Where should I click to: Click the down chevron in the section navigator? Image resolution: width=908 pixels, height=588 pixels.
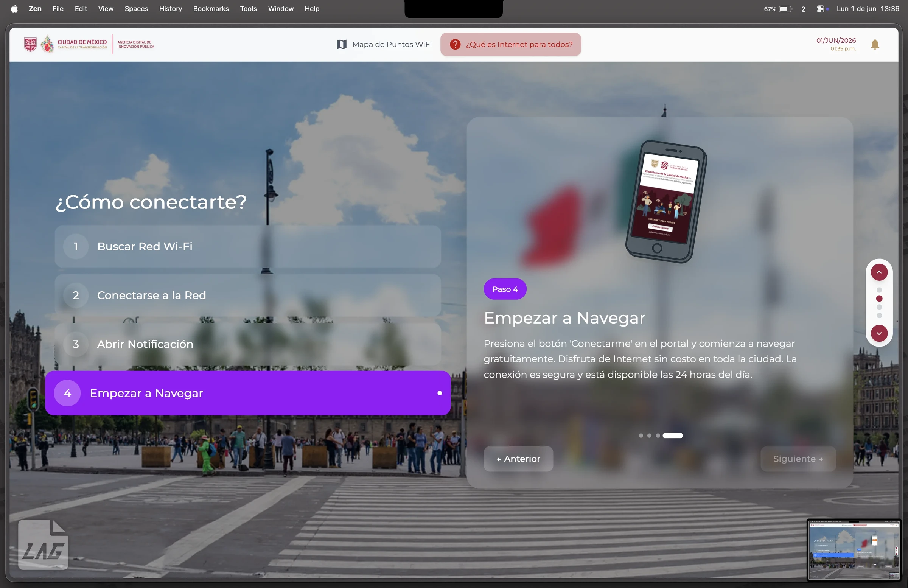tap(878, 333)
